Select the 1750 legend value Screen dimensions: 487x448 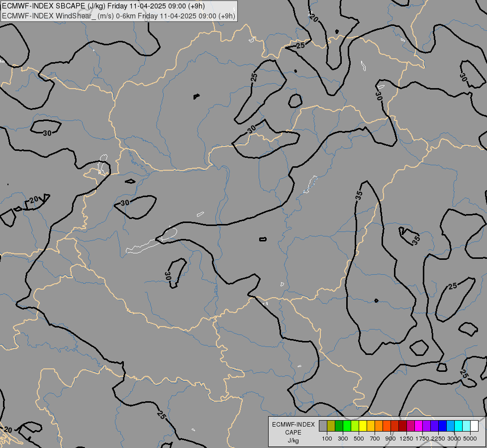pyautogui.click(x=422, y=439)
